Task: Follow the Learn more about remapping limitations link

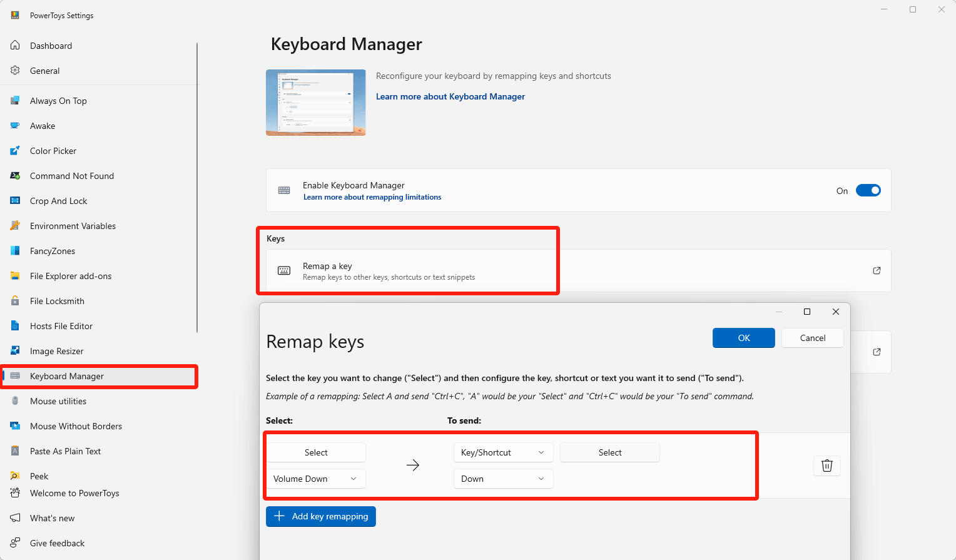Action: pos(372,197)
